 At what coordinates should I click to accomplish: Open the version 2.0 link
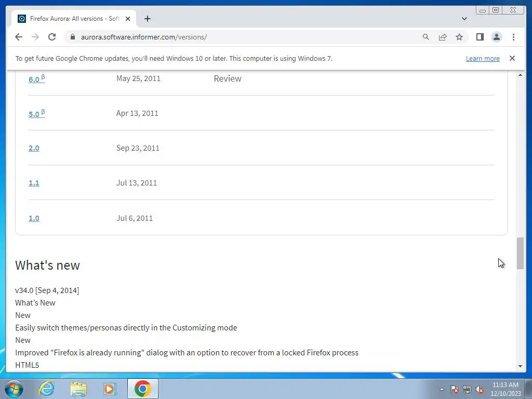tap(34, 148)
